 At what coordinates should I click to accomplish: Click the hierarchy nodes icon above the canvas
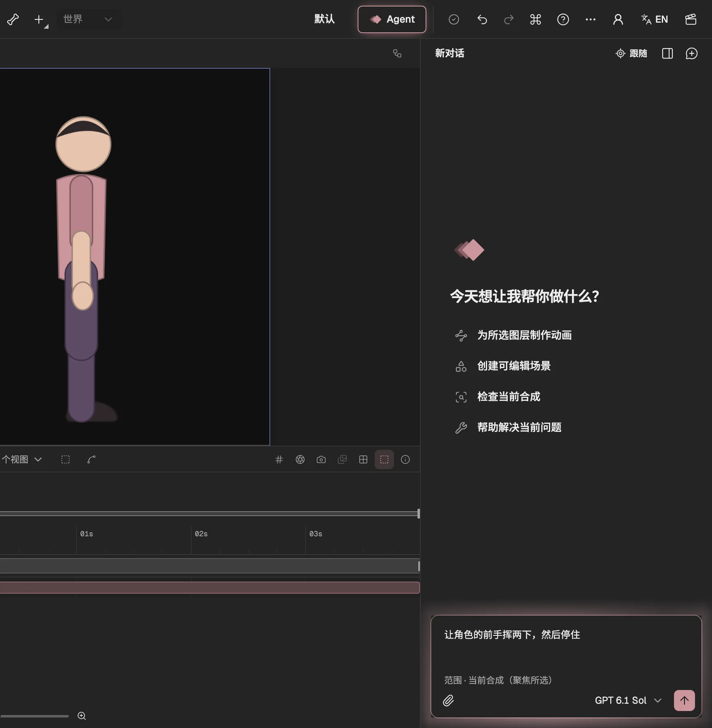[x=397, y=53]
